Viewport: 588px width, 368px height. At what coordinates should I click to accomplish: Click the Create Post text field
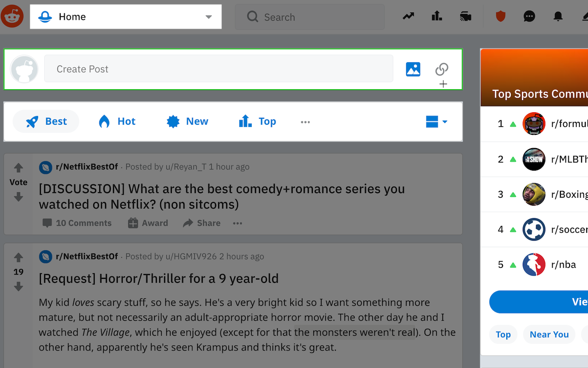click(x=219, y=69)
